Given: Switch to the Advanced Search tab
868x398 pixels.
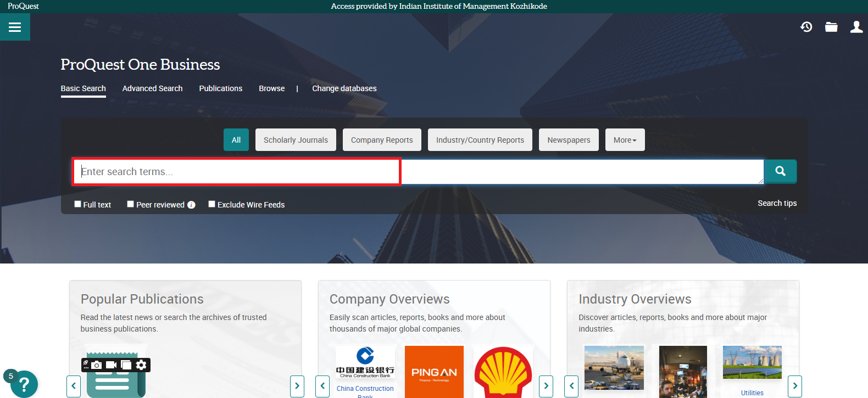Looking at the screenshot, I should [152, 88].
